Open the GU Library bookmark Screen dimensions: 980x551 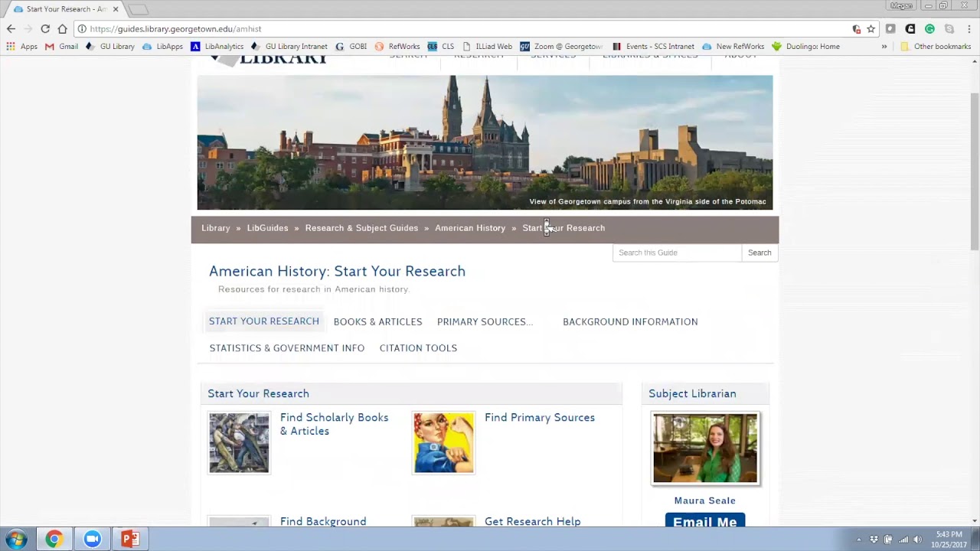tap(109, 47)
